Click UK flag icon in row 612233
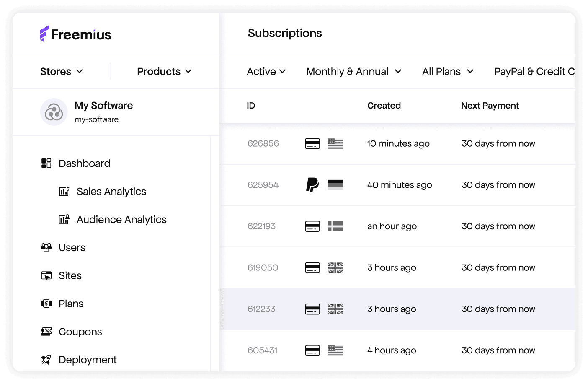 point(335,309)
